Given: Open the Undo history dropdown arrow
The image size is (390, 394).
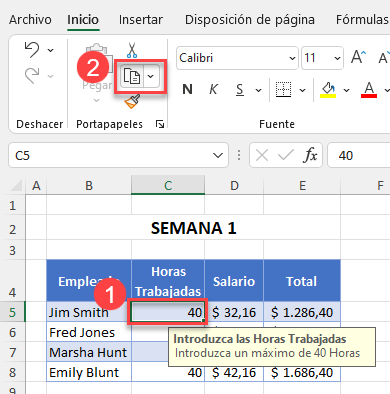Looking at the screenshot, I should pos(50,50).
